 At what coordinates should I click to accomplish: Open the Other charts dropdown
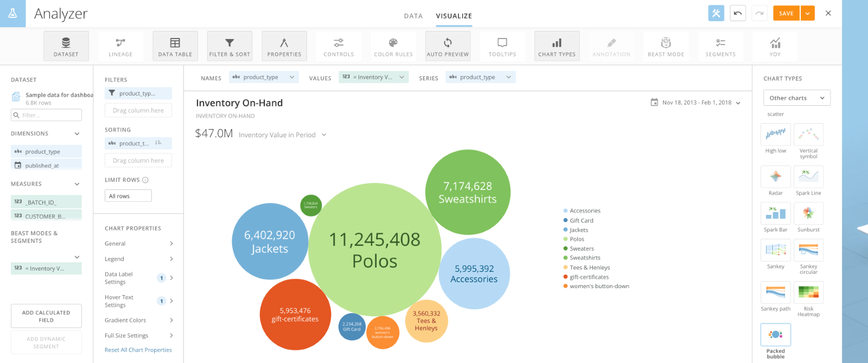pos(796,98)
